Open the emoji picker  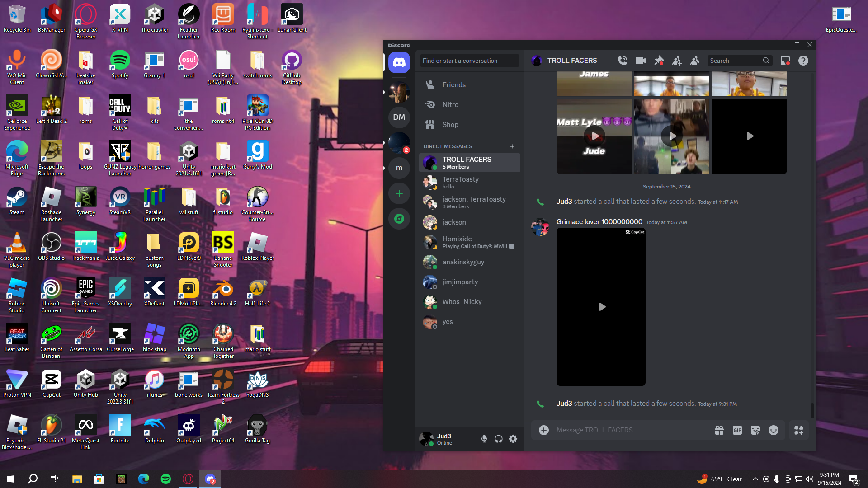tap(774, 430)
